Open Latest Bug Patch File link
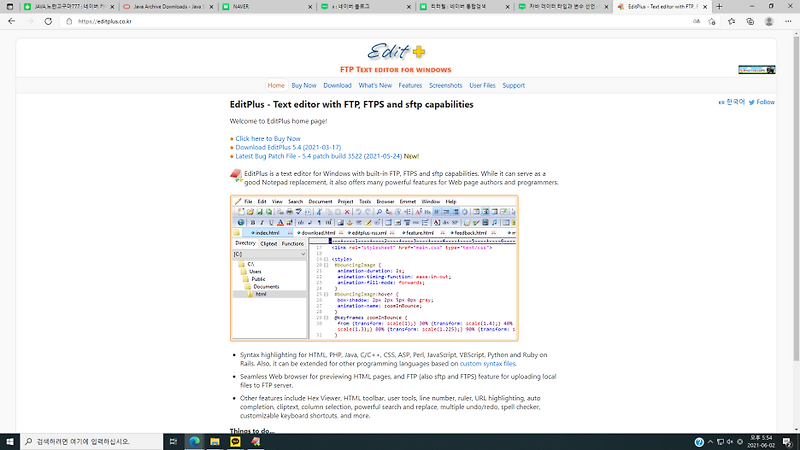This screenshot has width=800, height=450. [x=319, y=156]
